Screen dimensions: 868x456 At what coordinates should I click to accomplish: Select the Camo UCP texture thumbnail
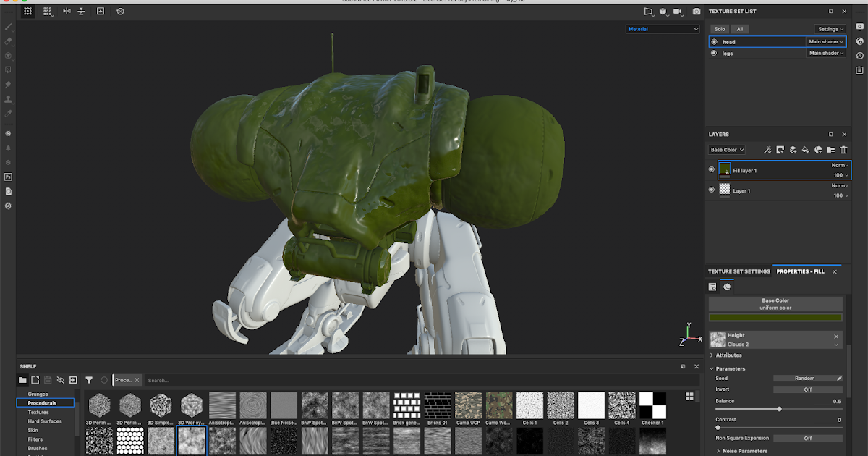467,405
